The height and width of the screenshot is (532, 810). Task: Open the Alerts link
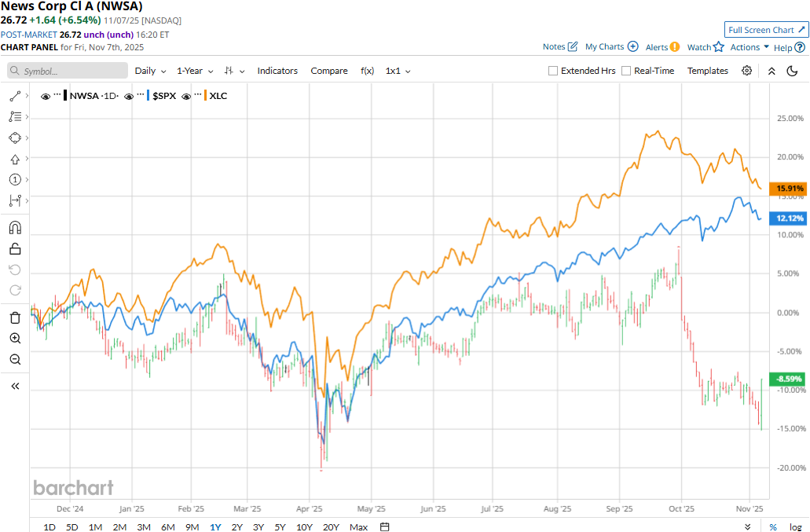(x=657, y=47)
